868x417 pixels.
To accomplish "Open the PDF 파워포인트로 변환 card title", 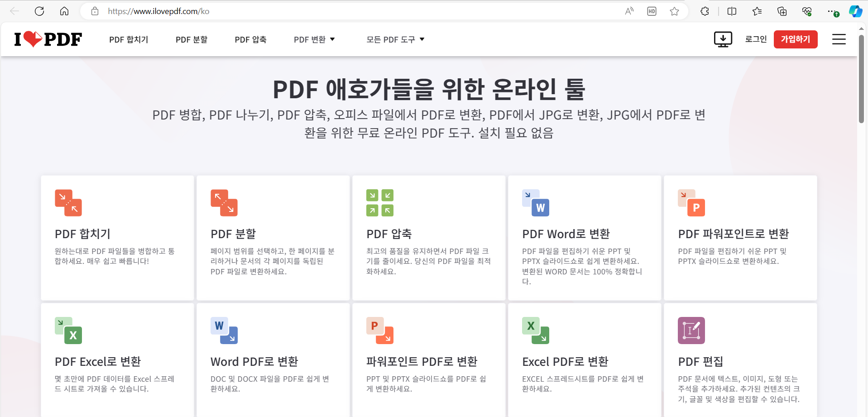I will pyautogui.click(x=734, y=234).
